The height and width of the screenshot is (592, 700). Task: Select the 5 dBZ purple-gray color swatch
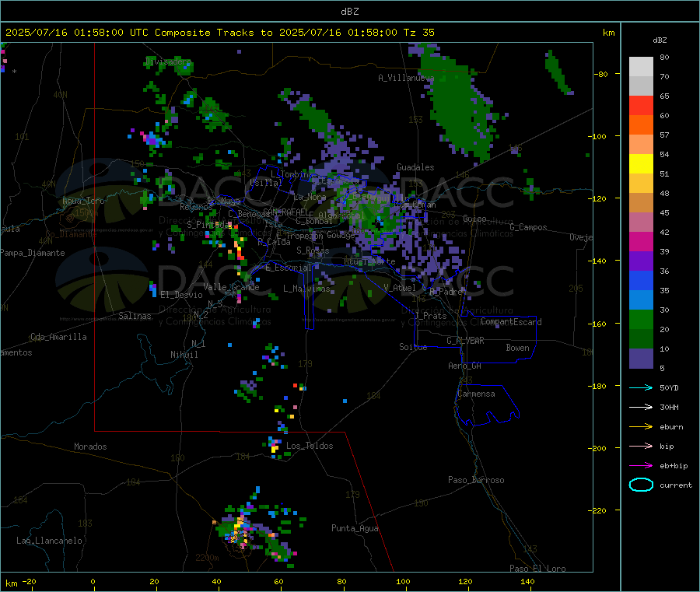click(x=641, y=358)
